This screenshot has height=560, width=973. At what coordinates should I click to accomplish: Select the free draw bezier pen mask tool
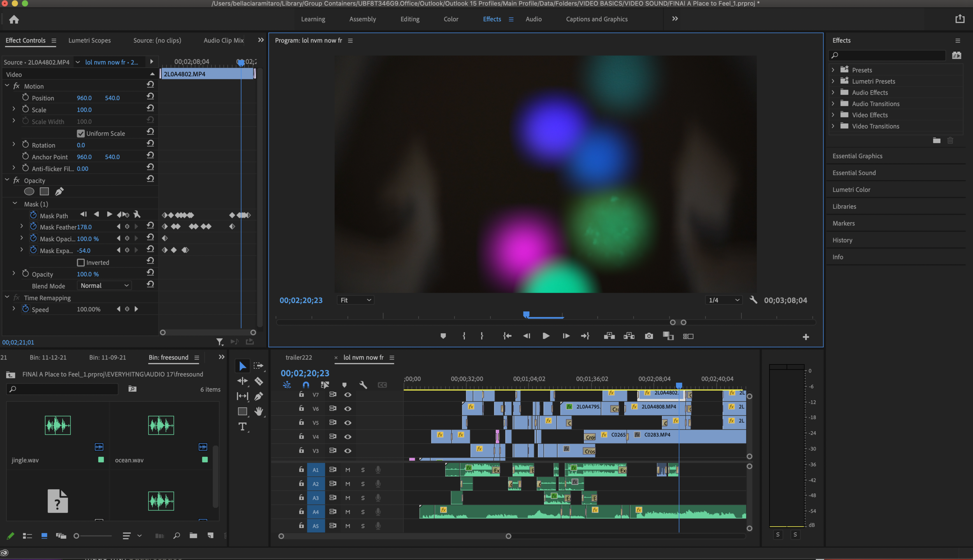click(59, 191)
